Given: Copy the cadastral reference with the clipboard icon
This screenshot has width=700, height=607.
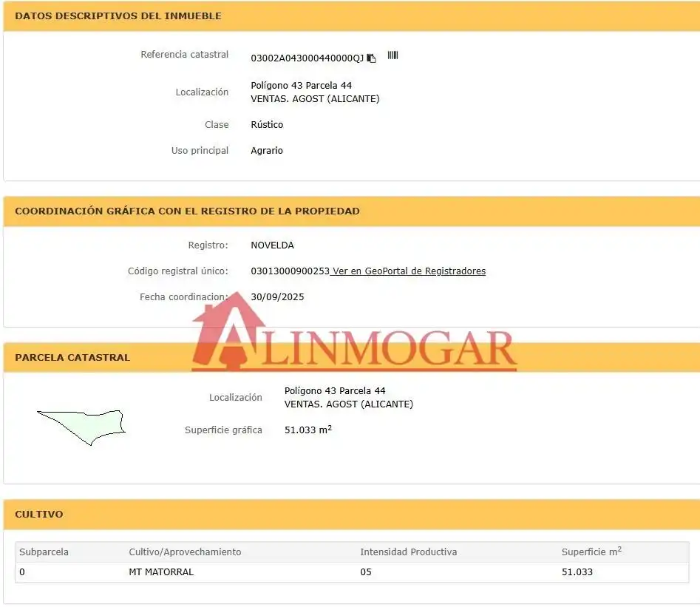Looking at the screenshot, I should point(371,58).
